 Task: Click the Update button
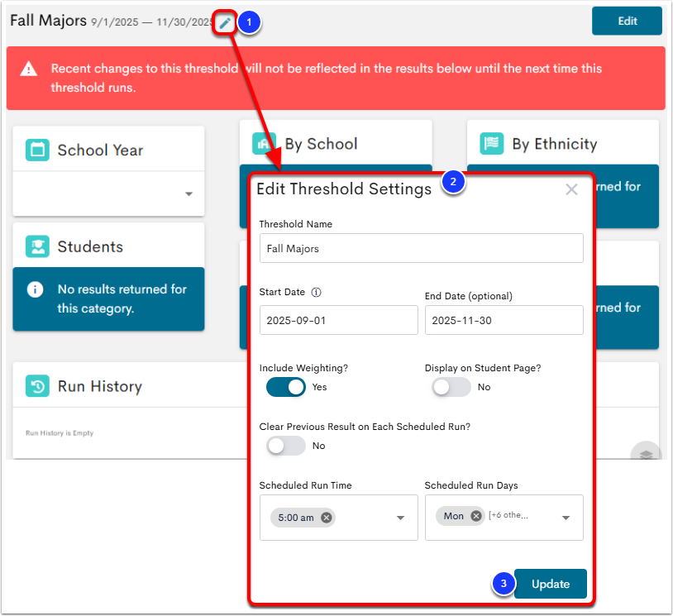550,584
